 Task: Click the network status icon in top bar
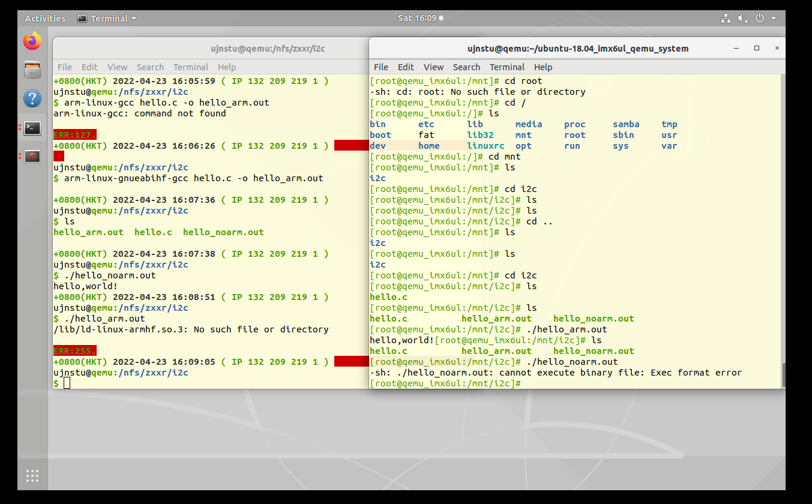coord(726,18)
